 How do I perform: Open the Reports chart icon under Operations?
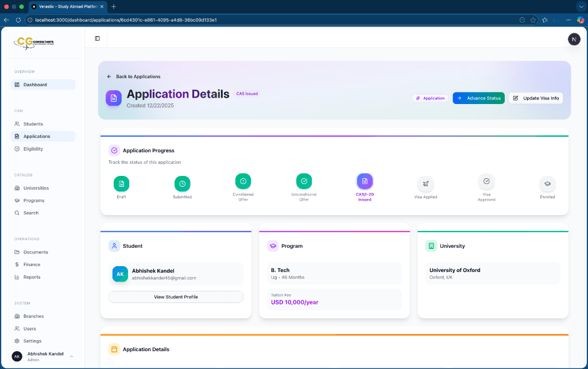[18, 277]
